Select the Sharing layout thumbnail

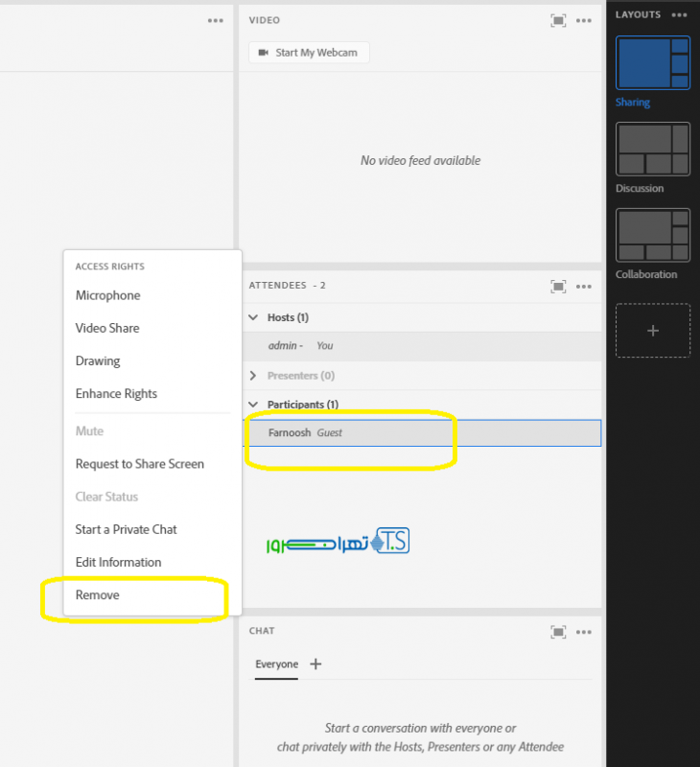click(653, 62)
